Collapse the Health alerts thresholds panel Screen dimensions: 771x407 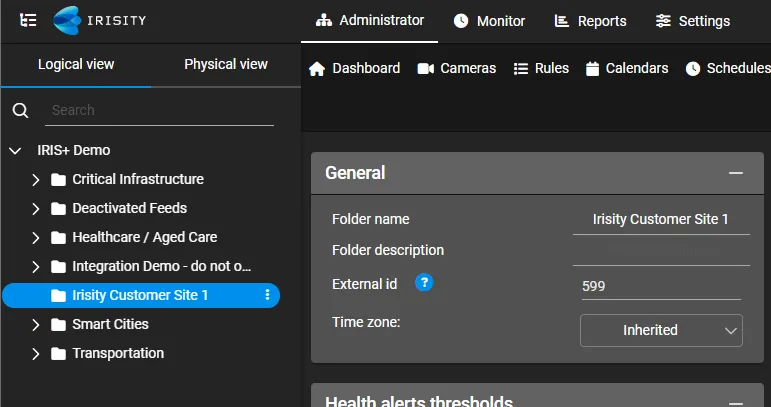pyautogui.click(x=736, y=403)
